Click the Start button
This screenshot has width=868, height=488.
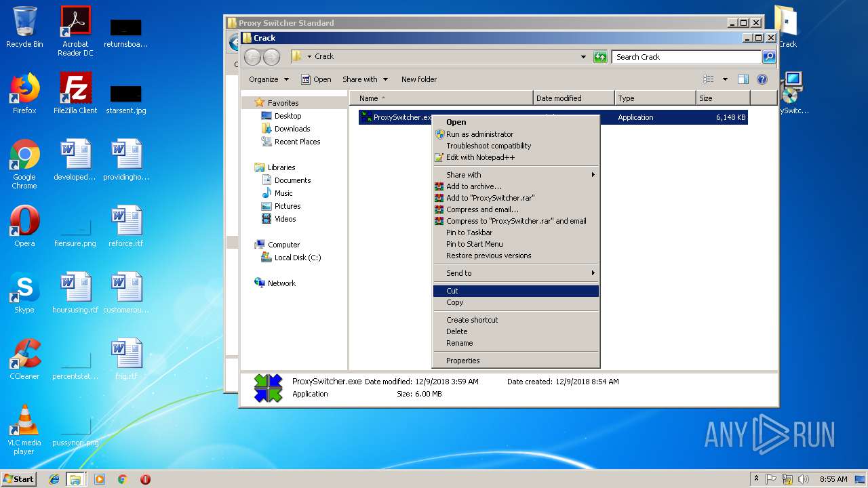19,479
